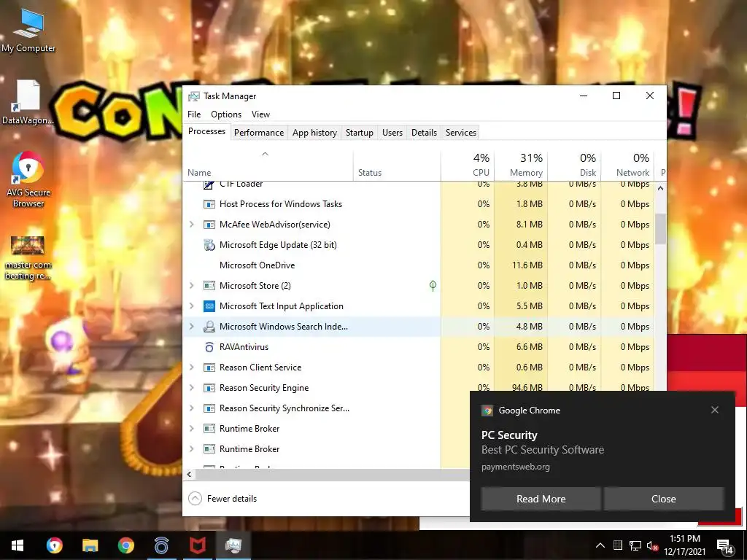Click the Microsoft Edge Update process icon

209,245
